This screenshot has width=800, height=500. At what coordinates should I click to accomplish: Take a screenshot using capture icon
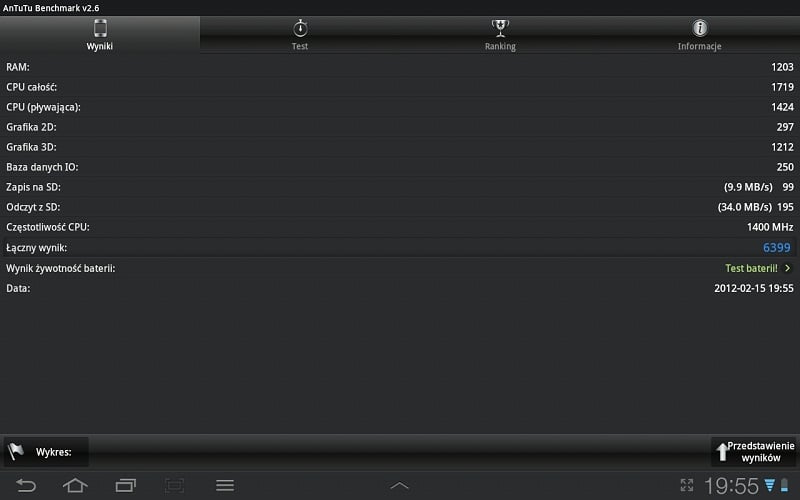pyautogui.click(x=174, y=485)
